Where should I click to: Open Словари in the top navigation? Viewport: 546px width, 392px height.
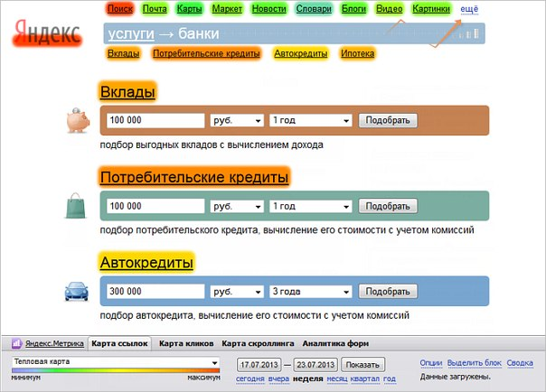[314, 9]
